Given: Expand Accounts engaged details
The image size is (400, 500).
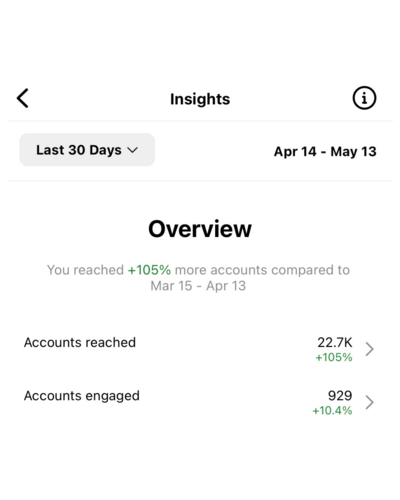Looking at the screenshot, I should tap(200, 402).
